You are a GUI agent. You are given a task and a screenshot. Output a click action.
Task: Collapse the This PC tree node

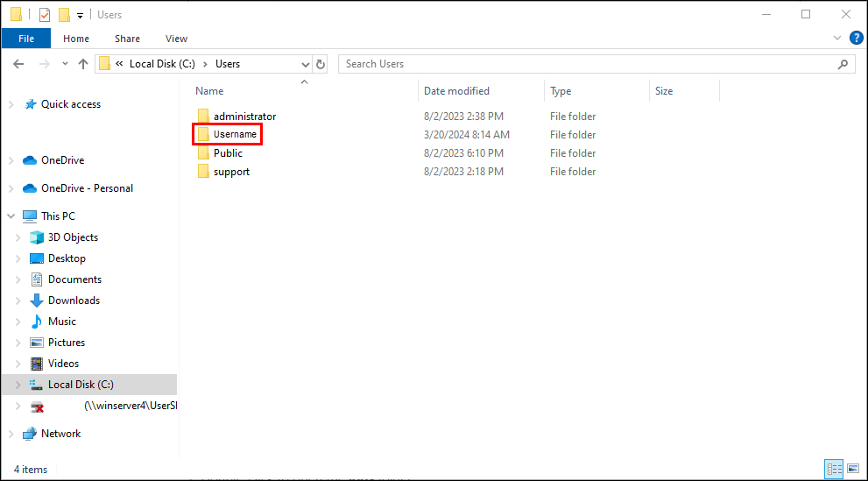pos(11,216)
